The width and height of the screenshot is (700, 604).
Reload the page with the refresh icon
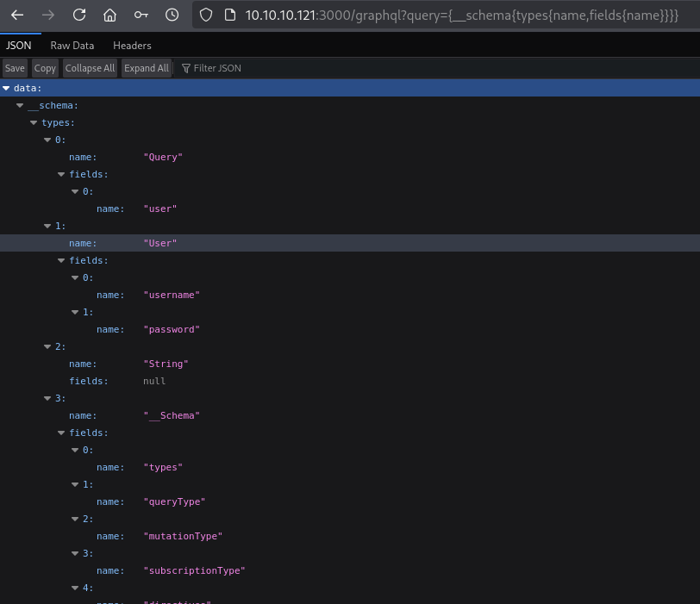78,15
